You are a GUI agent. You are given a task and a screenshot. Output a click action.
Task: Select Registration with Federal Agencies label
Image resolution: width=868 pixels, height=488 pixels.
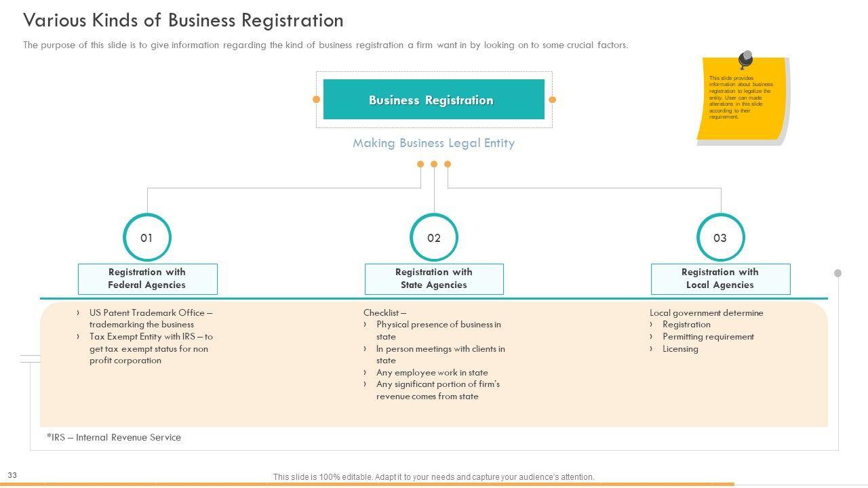click(147, 279)
